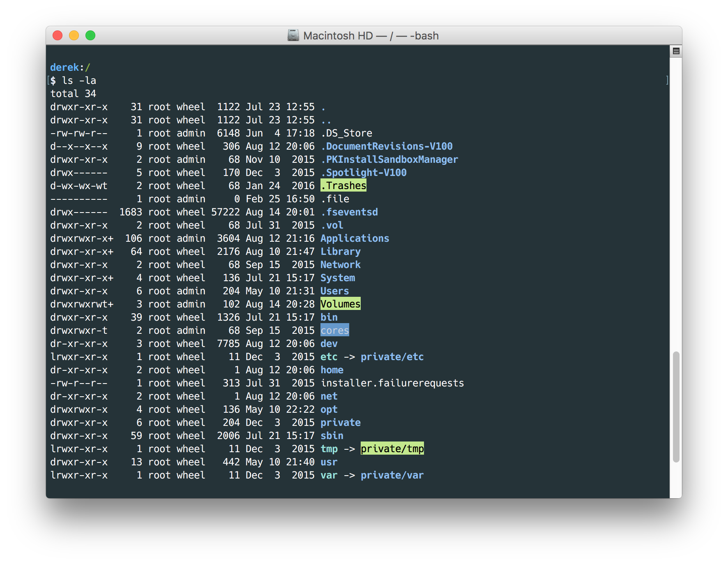Select the 'Users' directory name
Screen dimensions: 728x564
[x=335, y=291]
